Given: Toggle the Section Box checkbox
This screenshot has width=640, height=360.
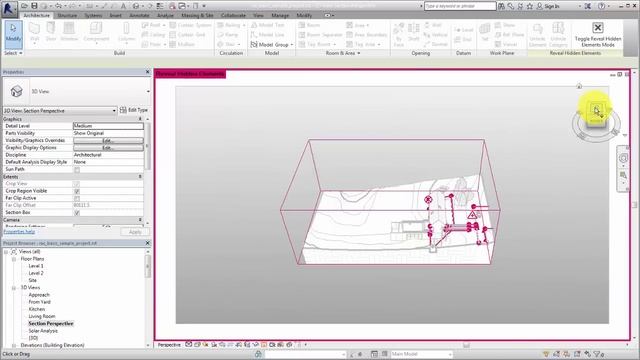Looking at the screenshot, I should coord(77,213).
